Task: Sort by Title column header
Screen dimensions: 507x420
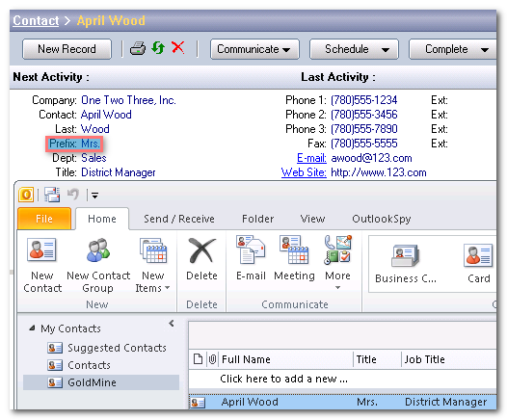Action: (377, 359)
